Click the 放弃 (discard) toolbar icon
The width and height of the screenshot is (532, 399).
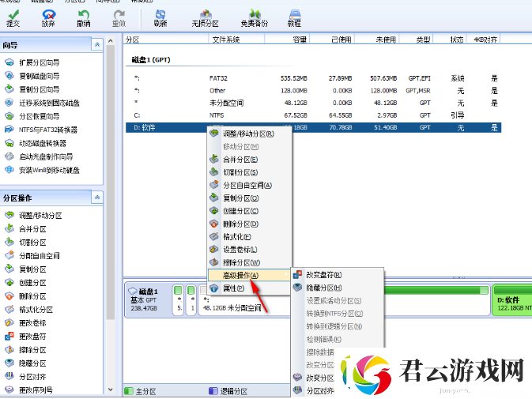(48, 18)
